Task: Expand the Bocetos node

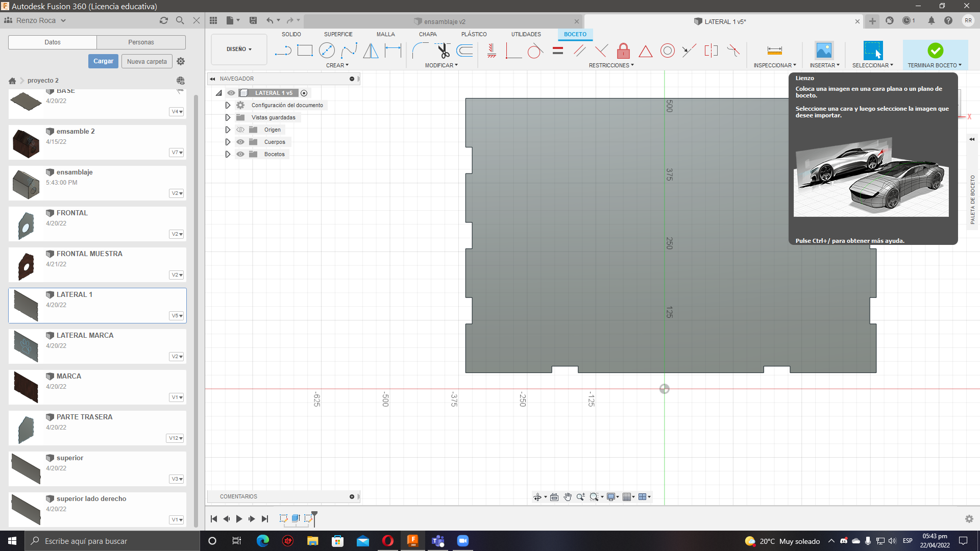Action: tap(228, 154)
